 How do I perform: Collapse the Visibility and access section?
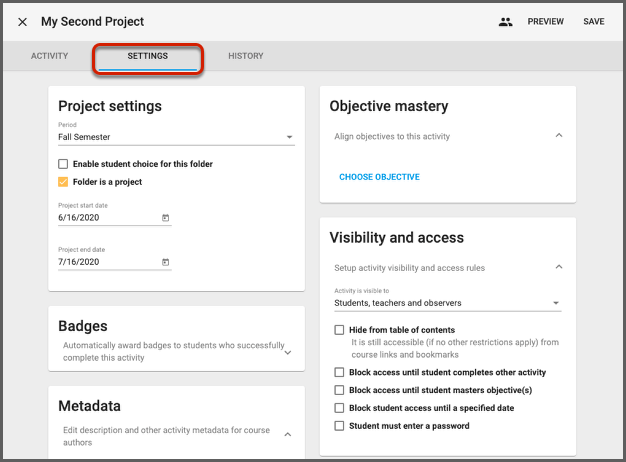(558, 268)
